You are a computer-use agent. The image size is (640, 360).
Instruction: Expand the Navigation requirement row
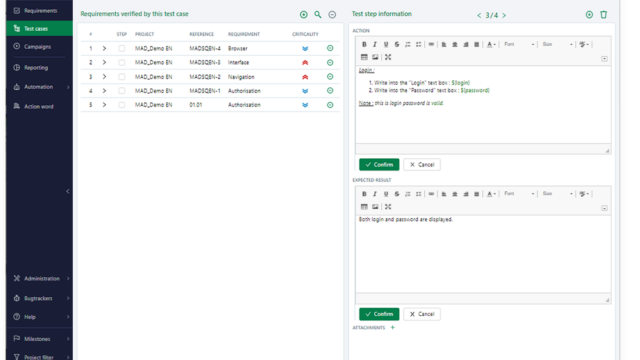(104, 77)
